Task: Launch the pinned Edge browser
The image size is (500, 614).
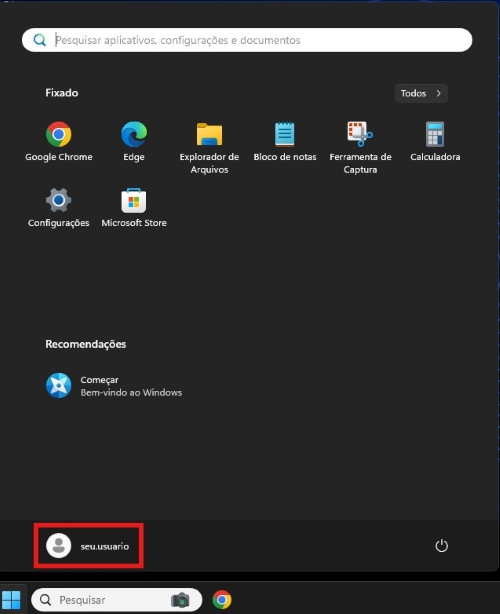Action: [134, 142]
